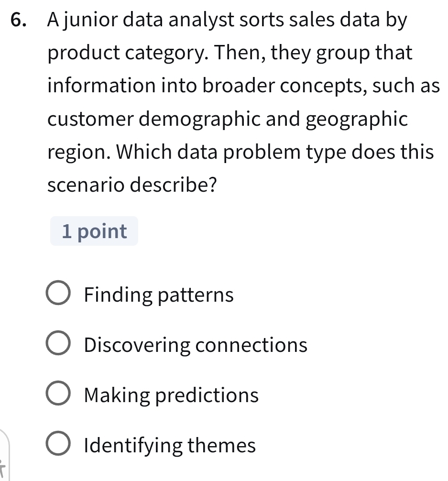Image resolution: width=448 pixels, height=481 pixels.
Task: Choose the Discovering connections radio button
Action: (58, 345)
